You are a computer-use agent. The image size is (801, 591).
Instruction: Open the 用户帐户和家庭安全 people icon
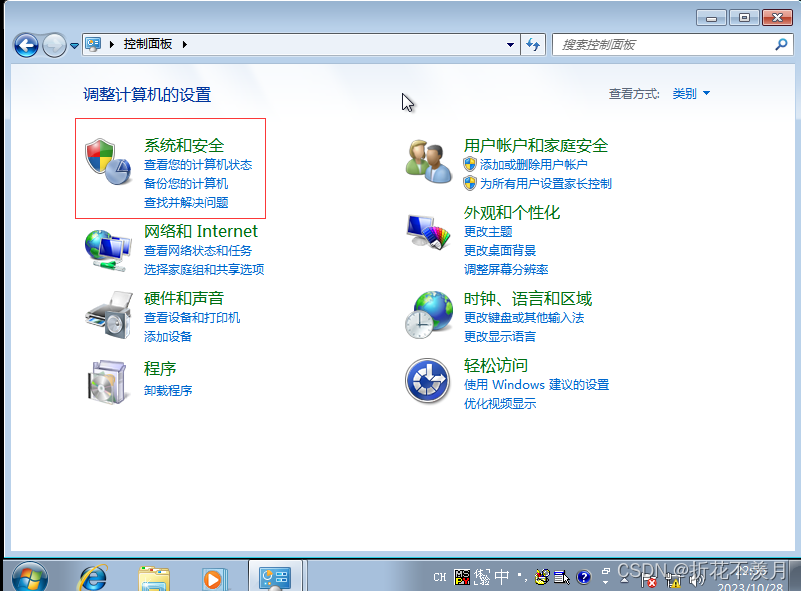tap(428, 161)
